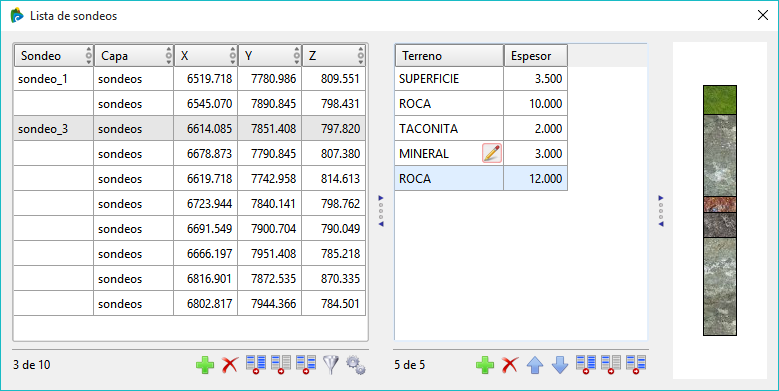Click green grass segment in column preview
The height and width of the screenshot is (391, 779).
point(720,100)
